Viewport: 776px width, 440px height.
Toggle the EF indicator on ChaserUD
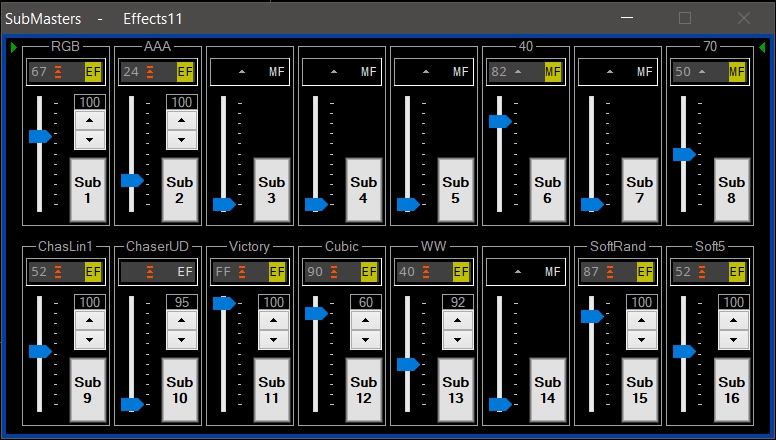point(185,272)
